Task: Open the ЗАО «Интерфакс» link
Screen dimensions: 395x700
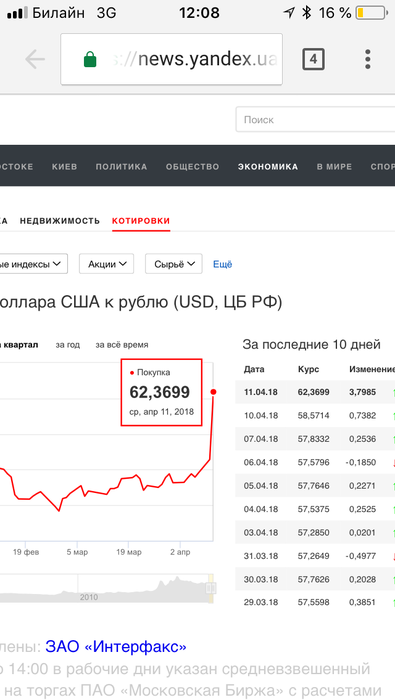Action: [116, 646]
